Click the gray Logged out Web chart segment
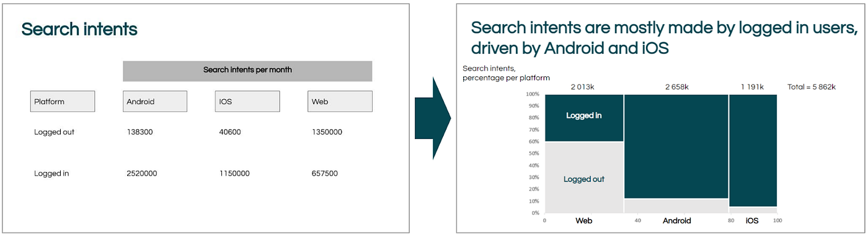 pos(583,177)
